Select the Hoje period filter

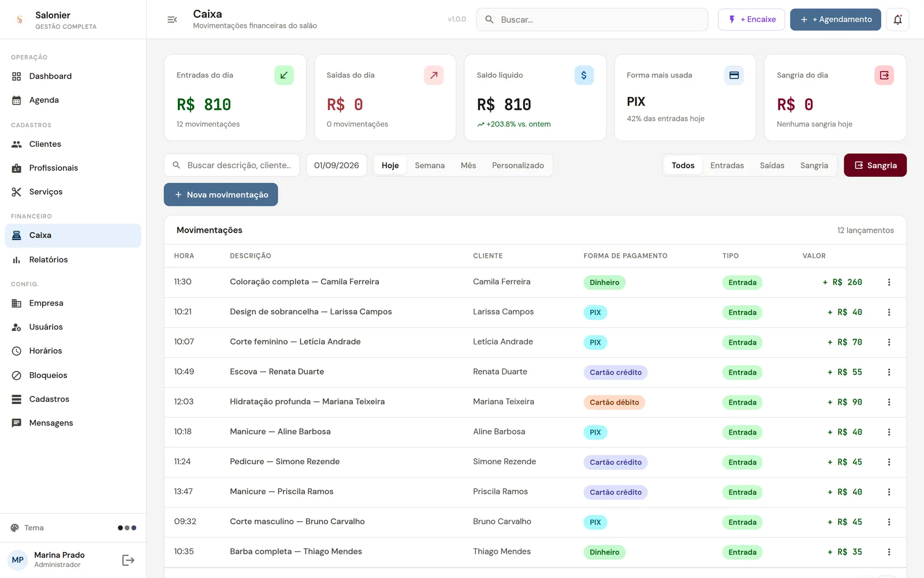tap(390, 165)
